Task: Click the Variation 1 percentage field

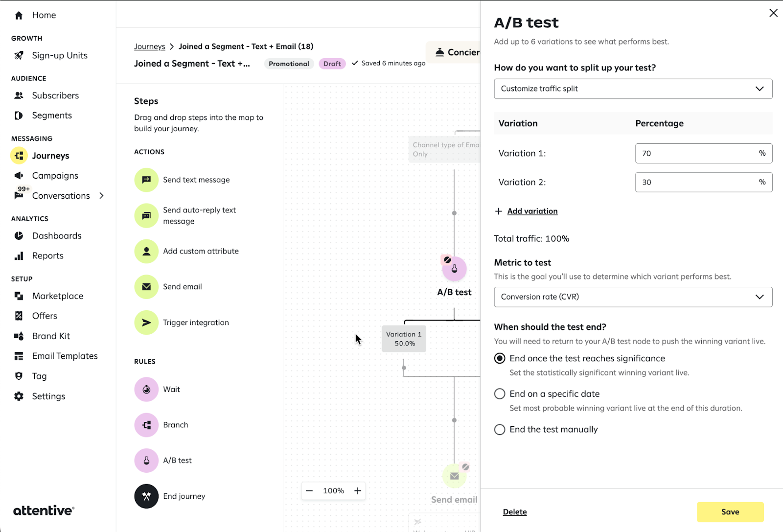Action: [695, 154]
